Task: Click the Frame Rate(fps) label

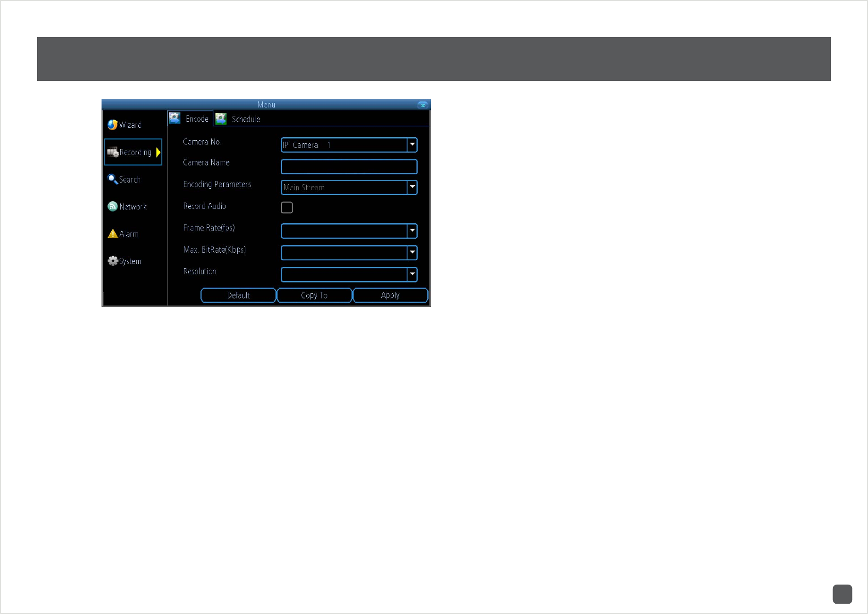Action: [209, 228]
